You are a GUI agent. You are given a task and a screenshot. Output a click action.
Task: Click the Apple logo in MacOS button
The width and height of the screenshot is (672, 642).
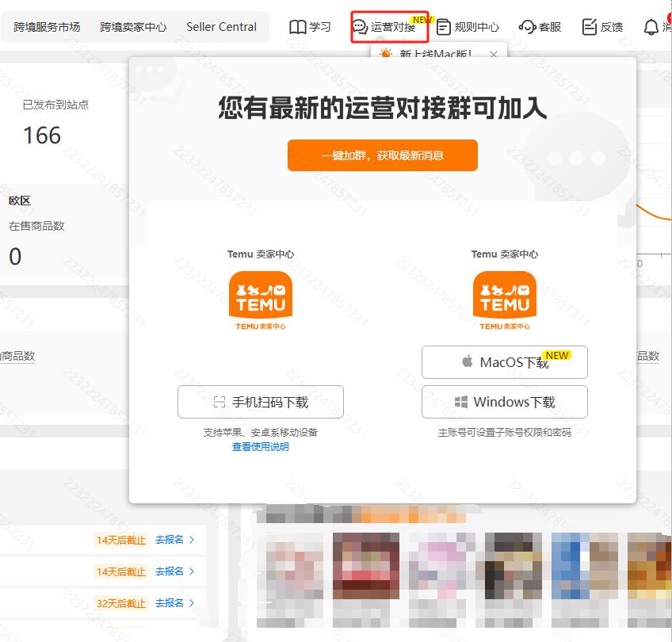[468, 361]
